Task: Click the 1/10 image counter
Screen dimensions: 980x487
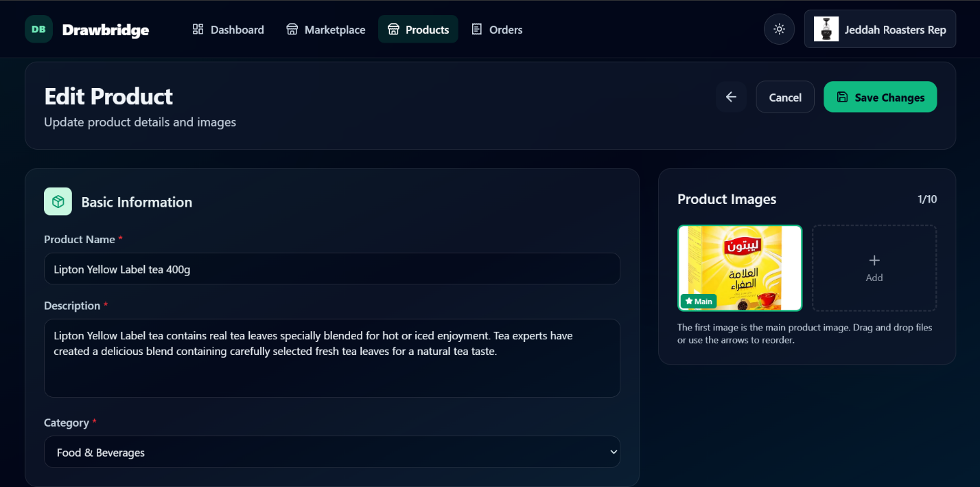Action: click(x=927, y=199)
